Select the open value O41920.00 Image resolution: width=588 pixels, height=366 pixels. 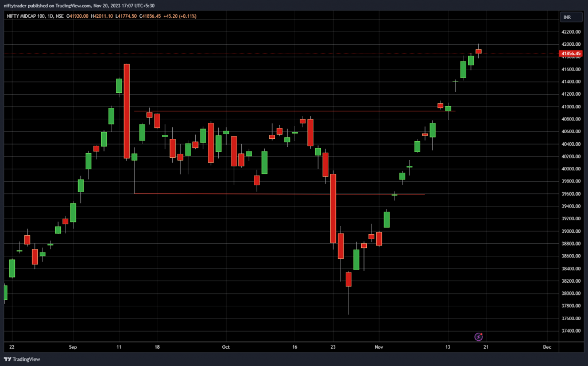tap(78, 16)
